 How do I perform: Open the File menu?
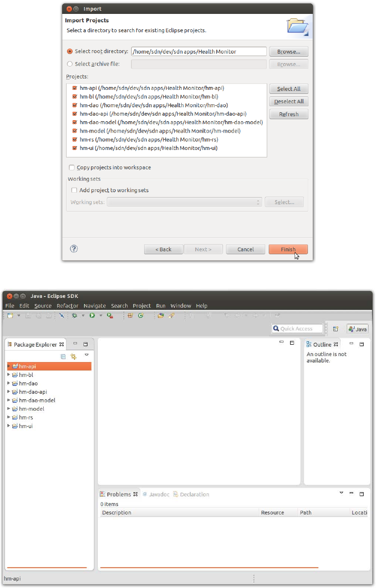pyautogui.click(x=10, y=305)
